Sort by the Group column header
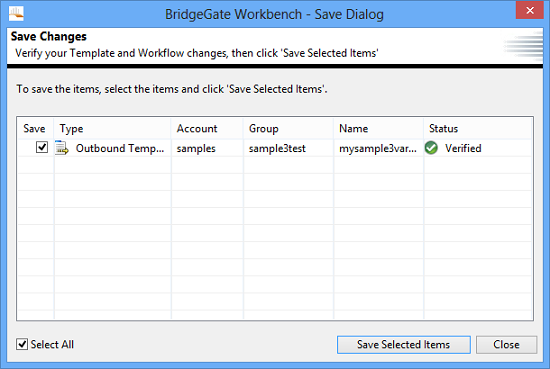 point(288,128)
